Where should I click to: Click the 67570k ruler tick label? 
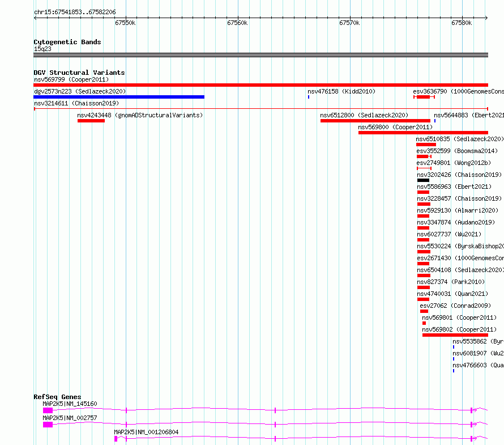coord(349,23)
